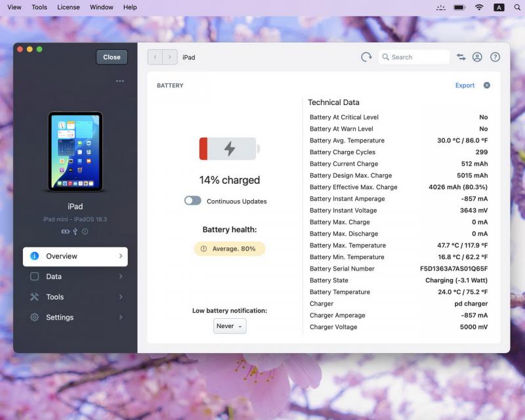Click the Close button in the sidebar
The width and height of the screenshot is (525, 420).
pos(112,57)
